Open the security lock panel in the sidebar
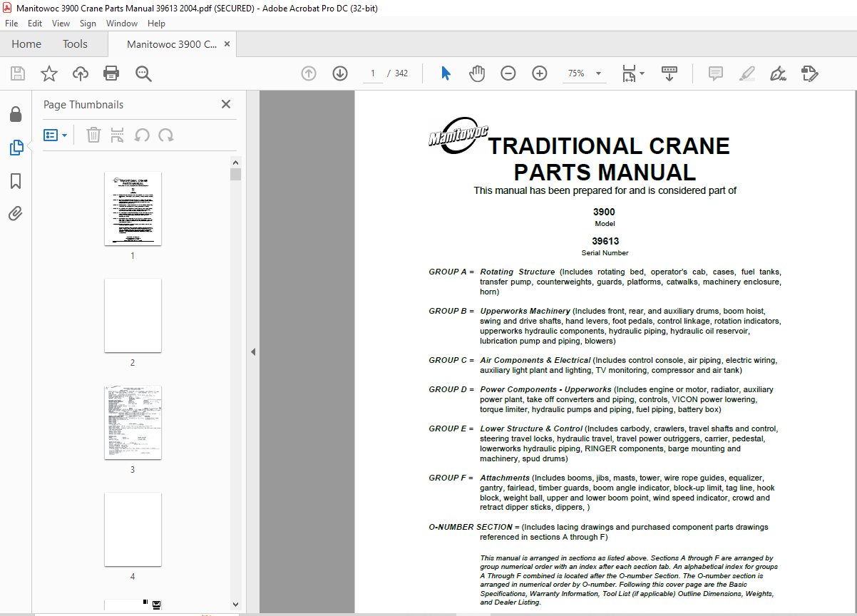 coord(16,114)
